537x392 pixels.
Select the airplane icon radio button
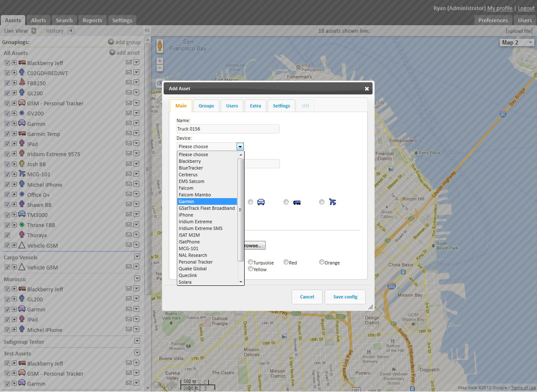tap(322, 202)
